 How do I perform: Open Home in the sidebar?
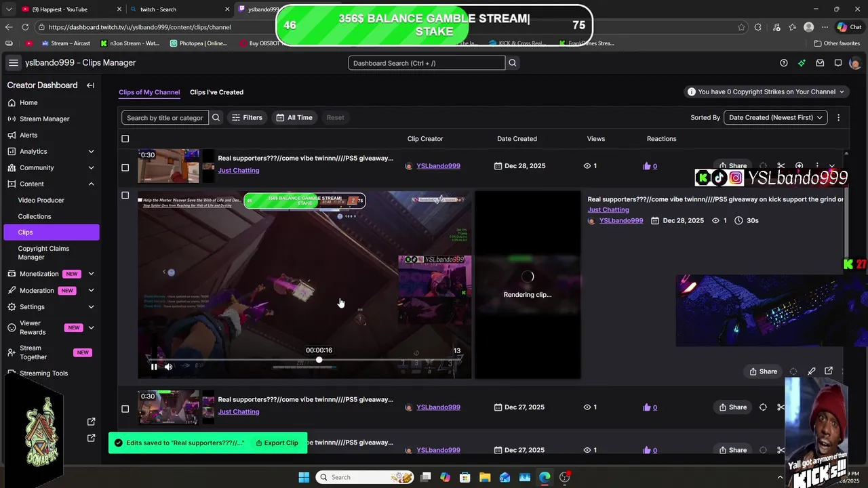[x=28, y=102]
